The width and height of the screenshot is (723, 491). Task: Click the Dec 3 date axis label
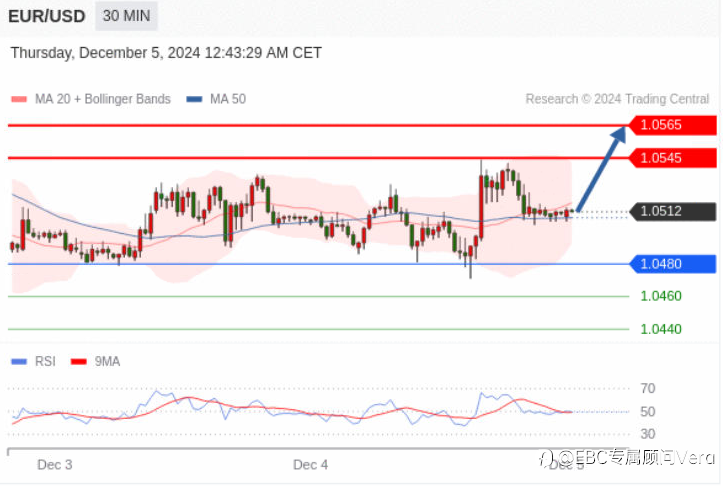(55, 465)
